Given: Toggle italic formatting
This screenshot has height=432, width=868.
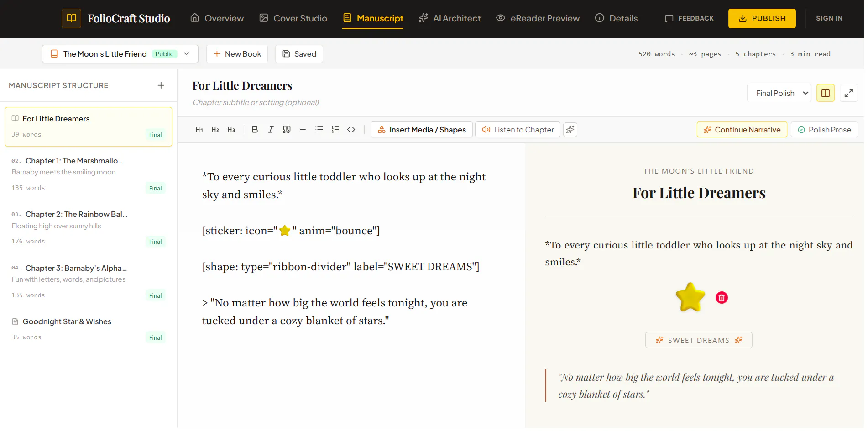Looking at the screenshot, I should coord(271,130).
